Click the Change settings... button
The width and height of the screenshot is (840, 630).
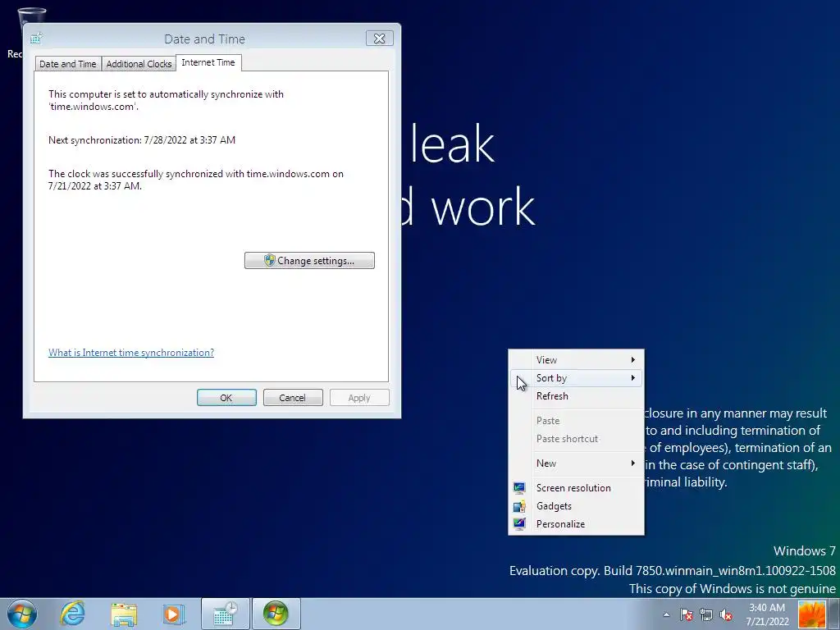(x=309, y=260)
